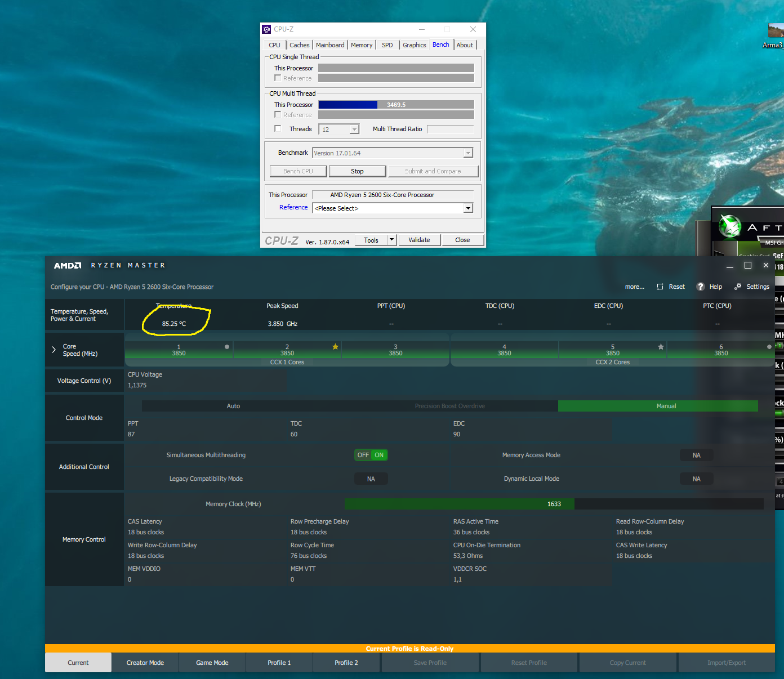The image size is (784, 679).
Task: Click the Legacy Compatibility Mode NA toggle
Action: (371, 479)
